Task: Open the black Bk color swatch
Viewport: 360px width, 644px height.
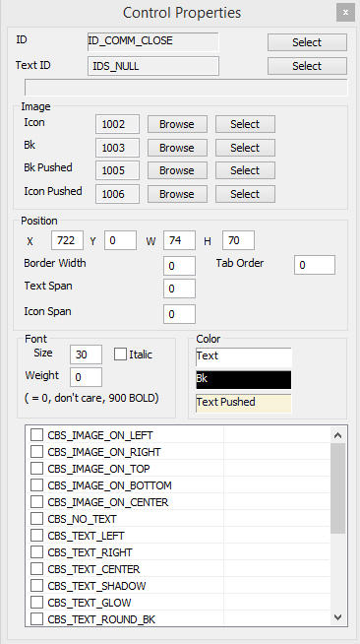Action: [244, 379]
